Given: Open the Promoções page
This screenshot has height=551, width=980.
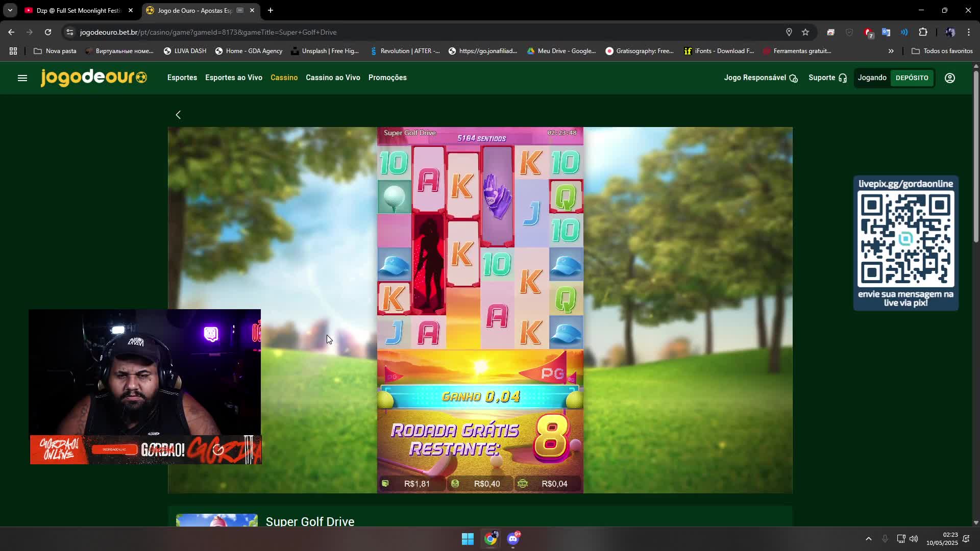Looking at the screenshot, I should coord(387,78).
